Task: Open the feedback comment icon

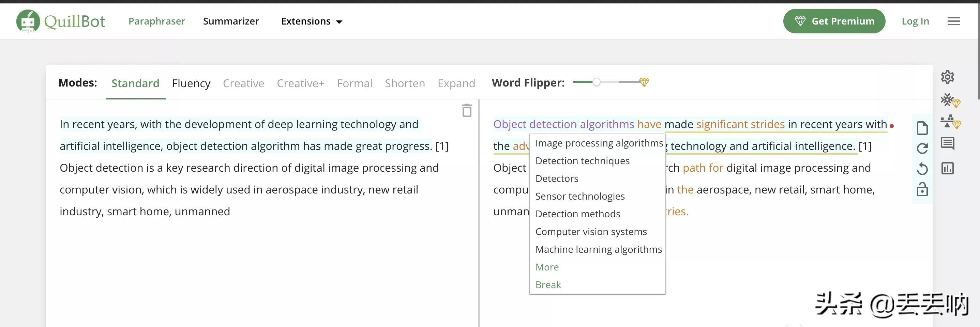Action: [x=947, y=144]
